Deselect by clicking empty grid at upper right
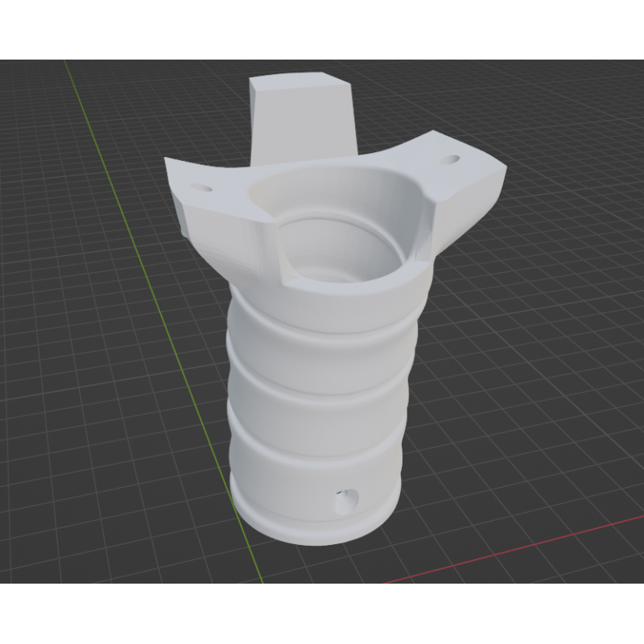The width and height of the screenshot is (644, 644). [563, 105]
